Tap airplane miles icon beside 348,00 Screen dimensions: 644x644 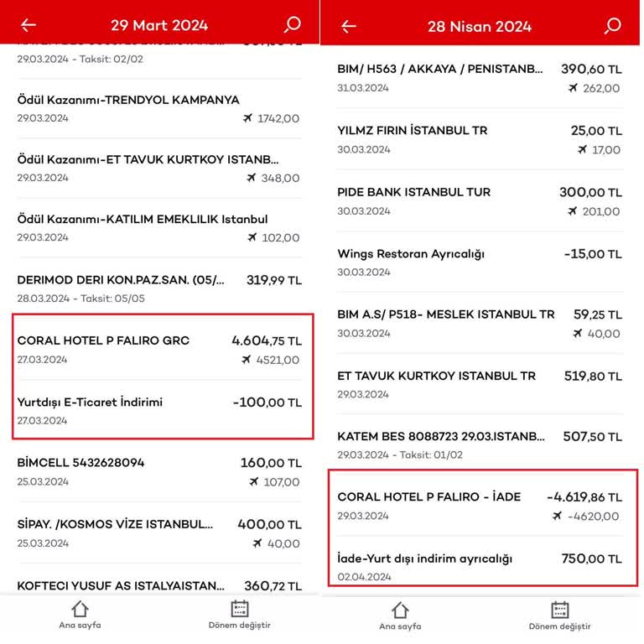[251, 178]
